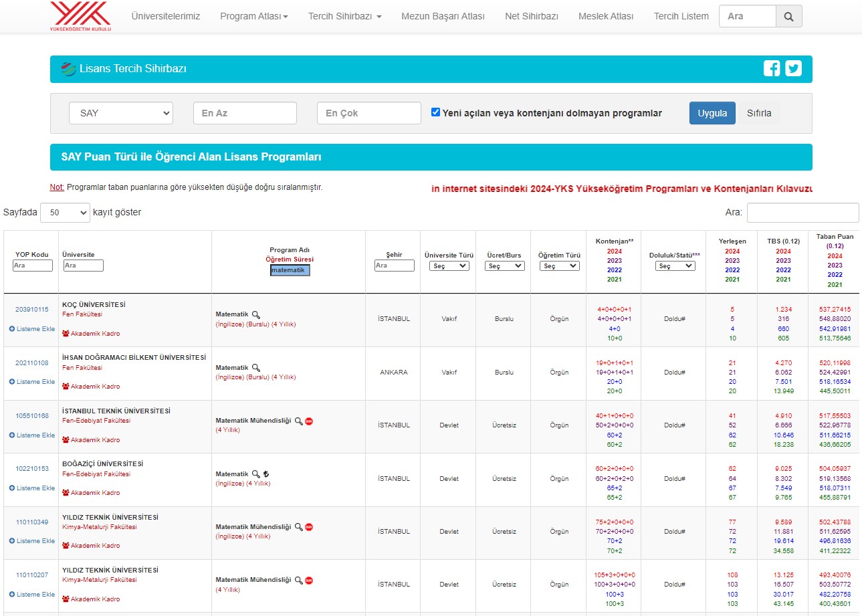Open Net Sihirbazı page
This screenshot has width=862, height=616.
point(532,16)
